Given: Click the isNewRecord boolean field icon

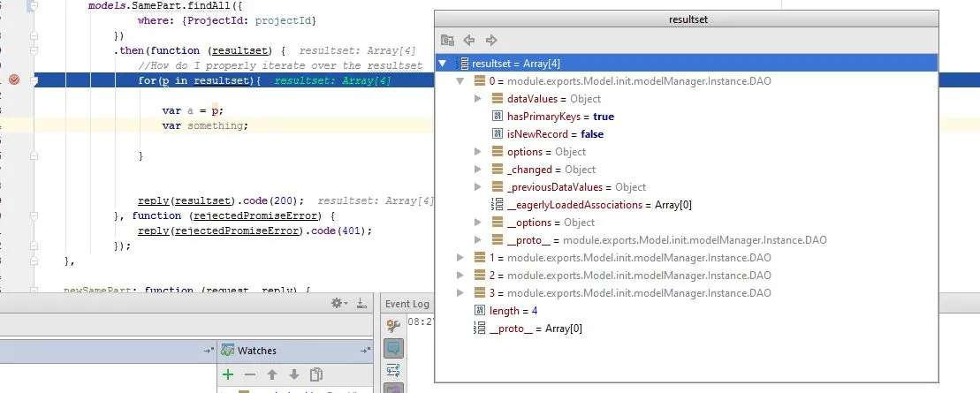Looking at the screenshot, I should point(498,133).
